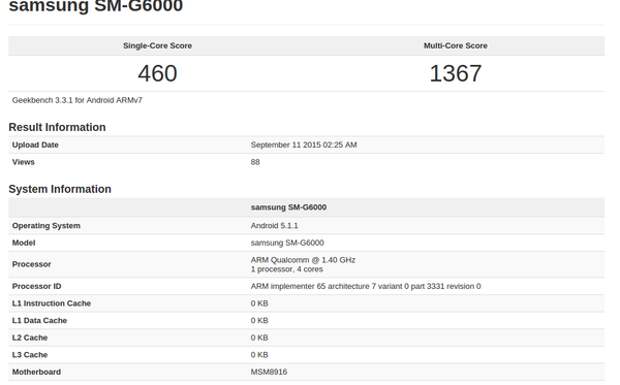Click '1 processor, 4 cores' text
Viewport: 620px width, 385px height.
[287, 269]
